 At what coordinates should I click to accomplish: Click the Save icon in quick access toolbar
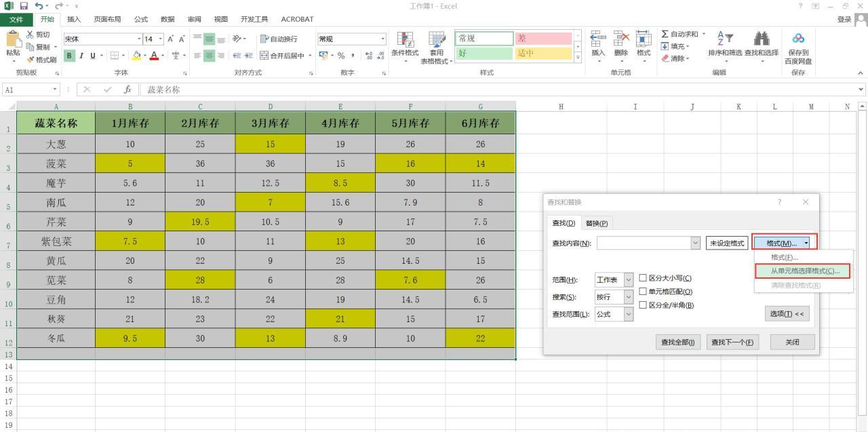24,6
